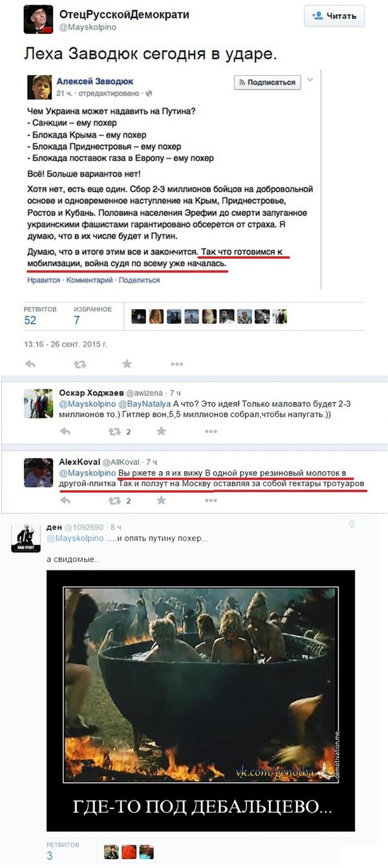Open ОтецРусскойДемократи profile avatar
This screenshot has height=868, width=388.
click(38, 19)
